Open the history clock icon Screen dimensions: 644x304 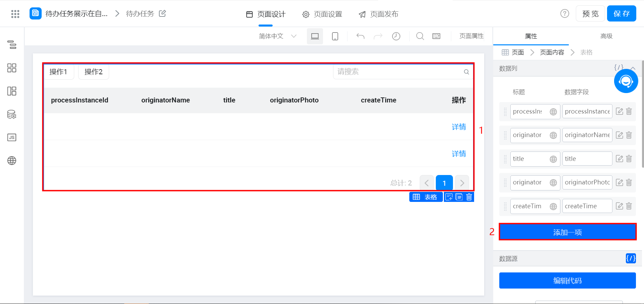click(x=396, y=36)
